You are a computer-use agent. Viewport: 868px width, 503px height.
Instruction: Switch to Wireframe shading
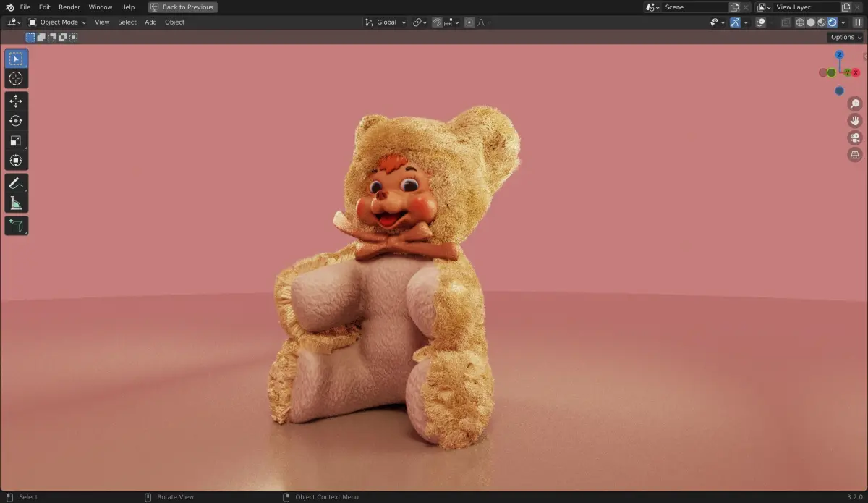(x=800, y=22)
